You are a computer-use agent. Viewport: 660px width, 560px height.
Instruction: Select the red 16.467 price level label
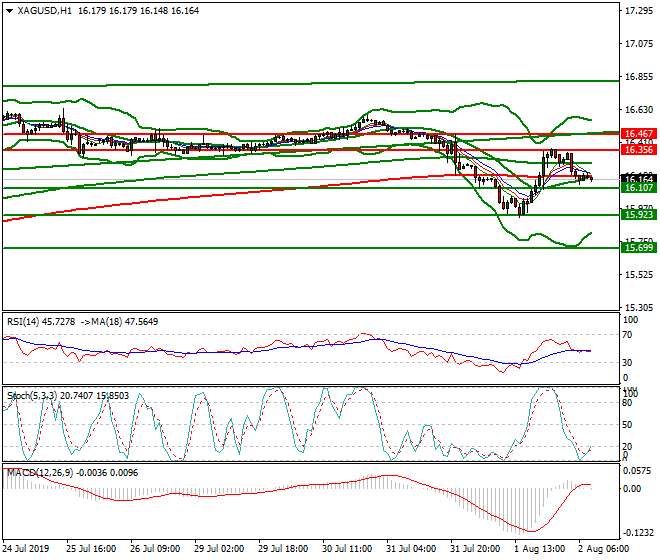pos(639,134)
